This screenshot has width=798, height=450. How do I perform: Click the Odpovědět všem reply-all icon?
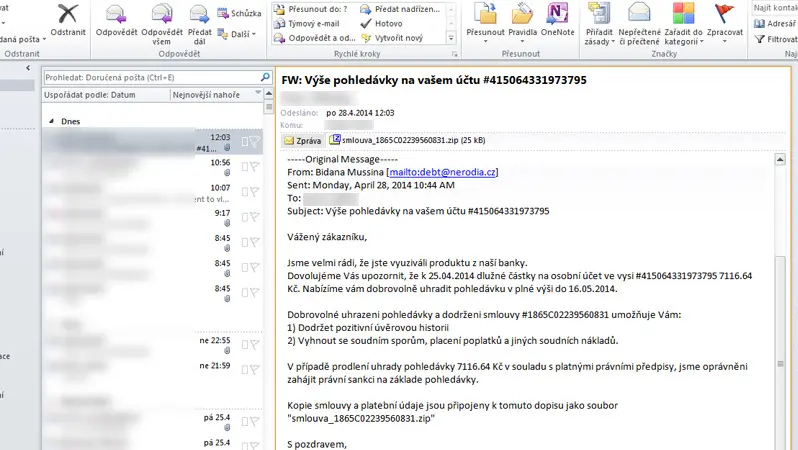coord(162,14)
